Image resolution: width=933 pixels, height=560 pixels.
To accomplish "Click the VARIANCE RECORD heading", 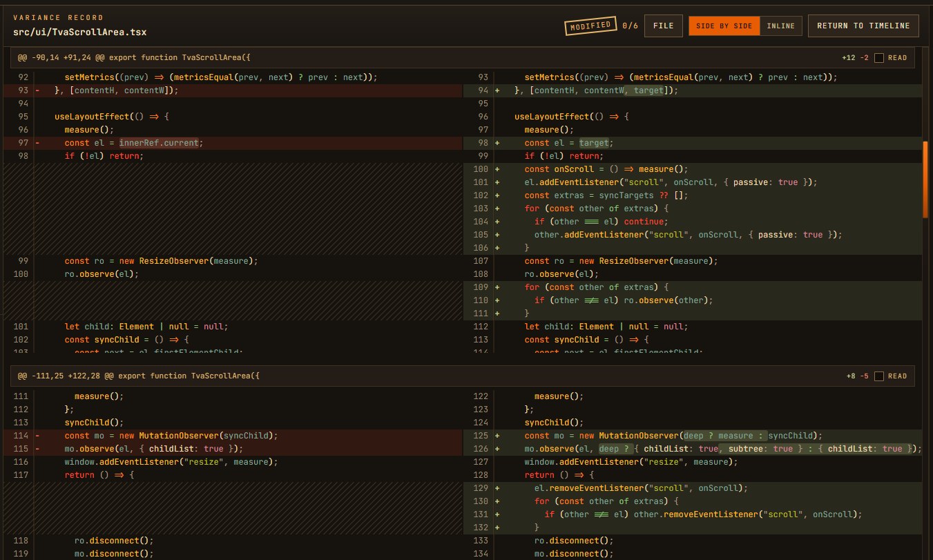I will tap(58, 17).
